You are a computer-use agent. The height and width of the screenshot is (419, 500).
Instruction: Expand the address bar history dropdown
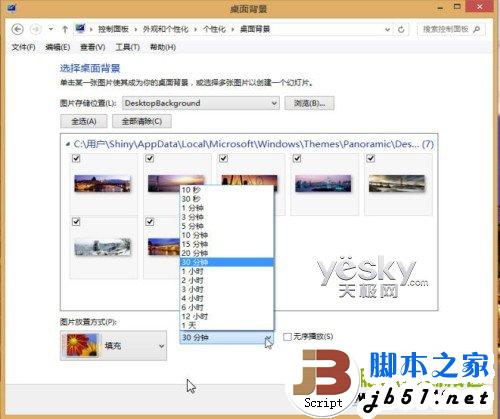pyautogui.click(x=387, y=29)
